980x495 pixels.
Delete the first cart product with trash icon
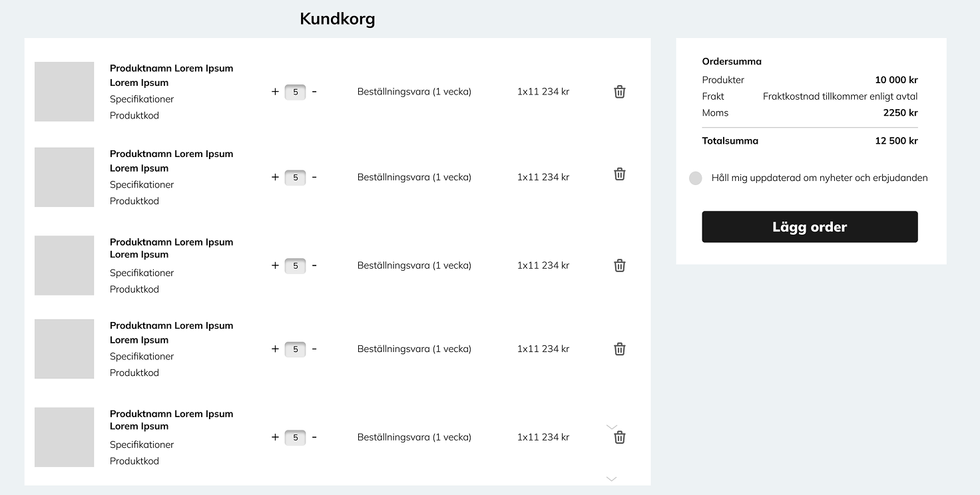(x=619, y=92)
